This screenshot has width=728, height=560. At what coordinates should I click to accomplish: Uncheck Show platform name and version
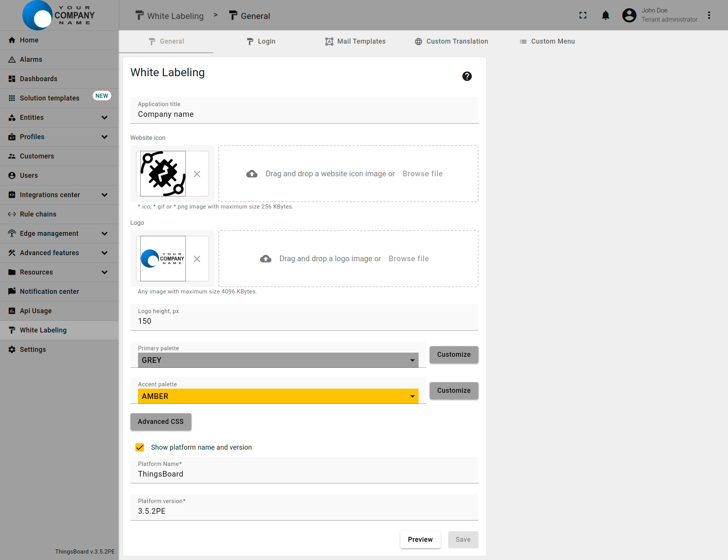[140, 447]
